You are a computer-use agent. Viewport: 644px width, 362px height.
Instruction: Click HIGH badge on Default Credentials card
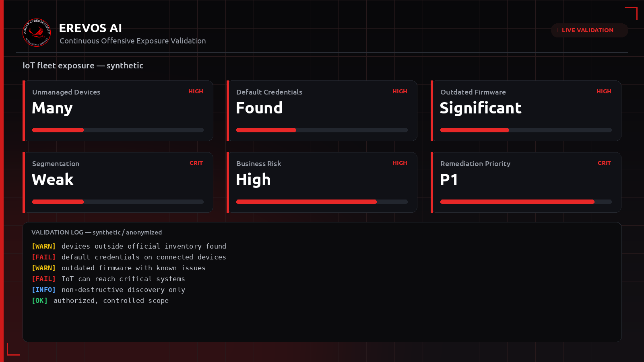coord(400,91)
